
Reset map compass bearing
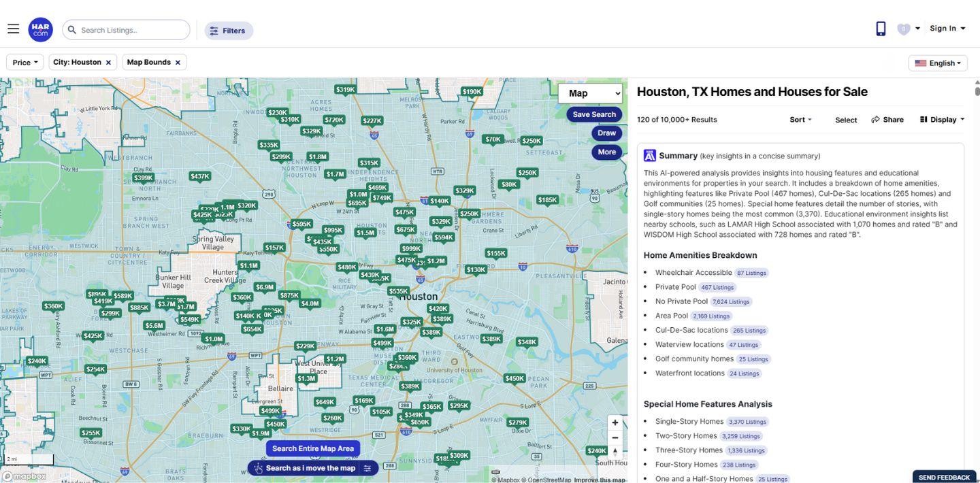click(x=615, y=452)
